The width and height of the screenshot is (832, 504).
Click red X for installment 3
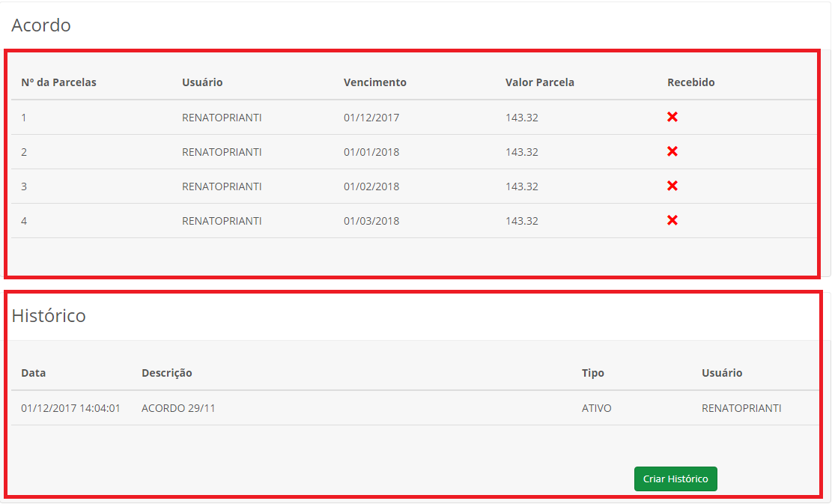tap(672, 186)
